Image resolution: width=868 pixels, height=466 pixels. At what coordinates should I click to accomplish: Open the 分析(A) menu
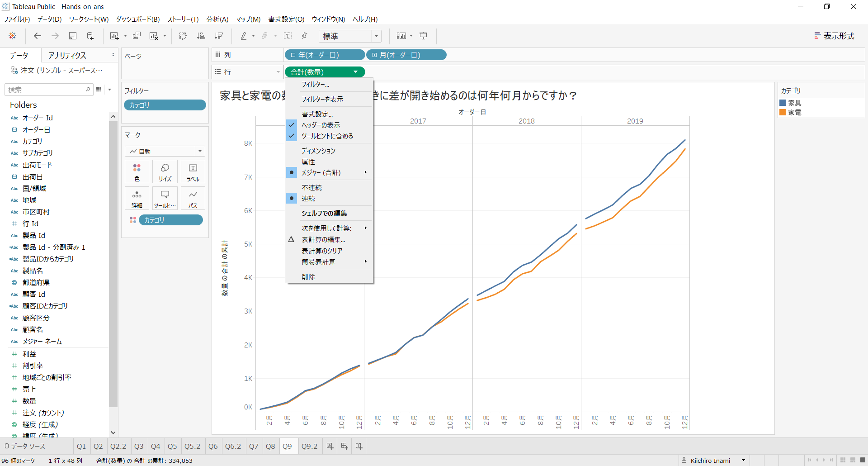[x=217, y=19]
